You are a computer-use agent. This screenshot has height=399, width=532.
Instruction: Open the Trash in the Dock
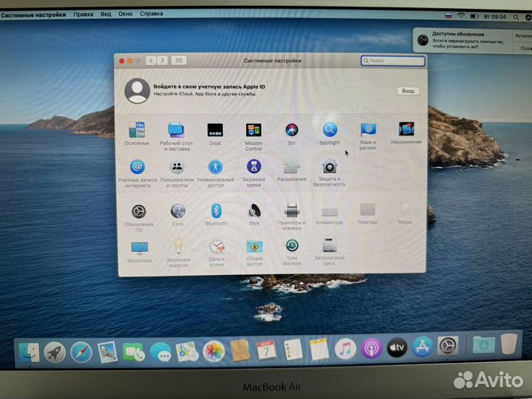click(509, 344)
